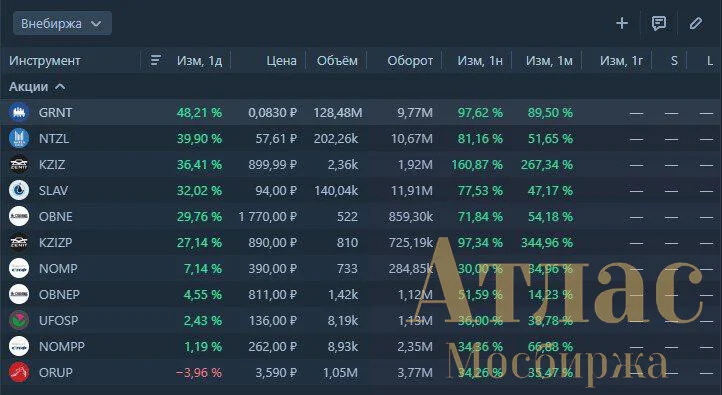Click the 160,87 % weekly change cell
The width and height of the screenshot is (722, 395).
click(x=477, y=165)
